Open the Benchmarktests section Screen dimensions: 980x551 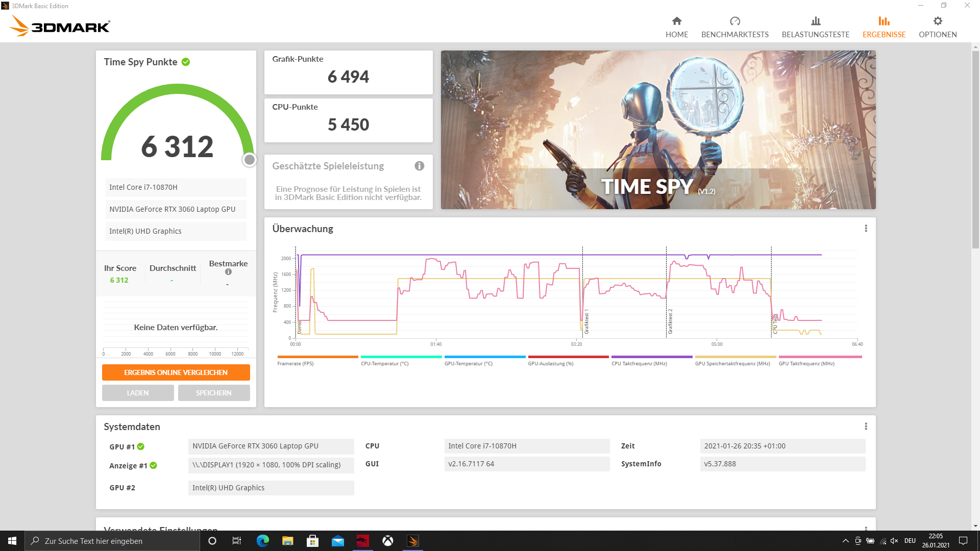[734, 27]
